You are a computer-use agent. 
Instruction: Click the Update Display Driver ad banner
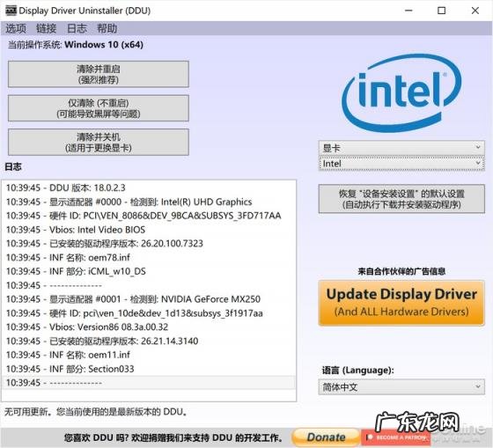pyautogui.click(x=401, y=303)
